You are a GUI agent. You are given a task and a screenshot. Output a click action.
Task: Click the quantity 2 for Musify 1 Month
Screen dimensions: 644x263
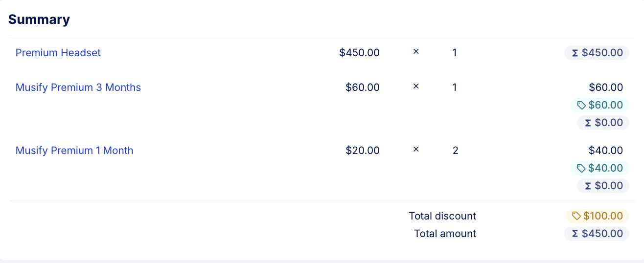pyautogui.click(x=455, y=151)
